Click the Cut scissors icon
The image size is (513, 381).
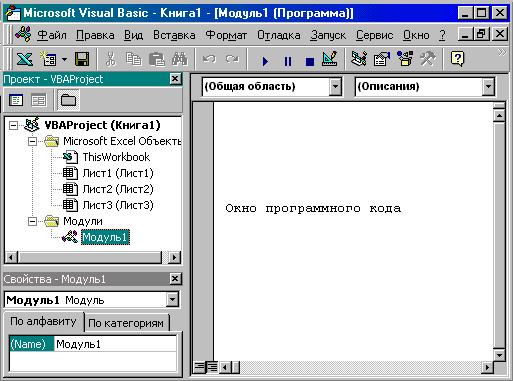coord(110,59)
